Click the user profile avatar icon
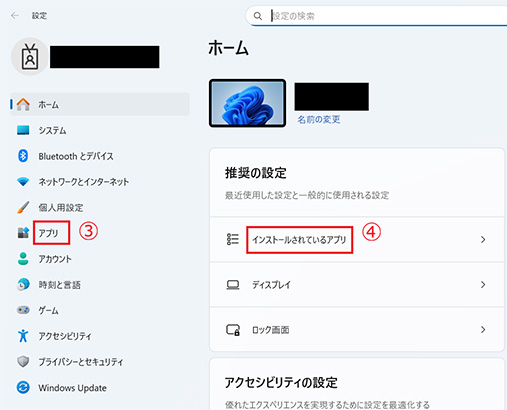The width and height of the screenshot is (507, 410). [x=30, y=57]
